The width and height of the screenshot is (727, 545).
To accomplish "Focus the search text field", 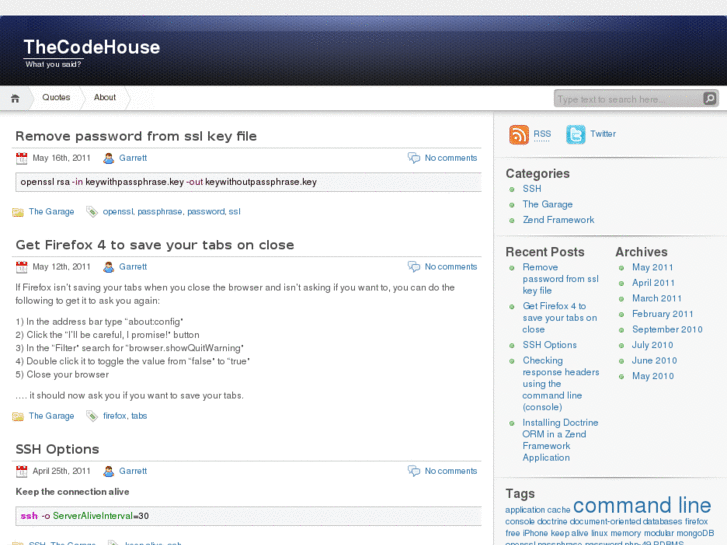I will (x=629, y=99).
